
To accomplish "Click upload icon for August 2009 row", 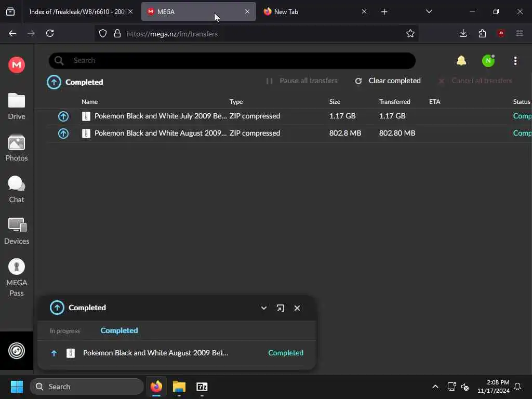I will point(63,134).
